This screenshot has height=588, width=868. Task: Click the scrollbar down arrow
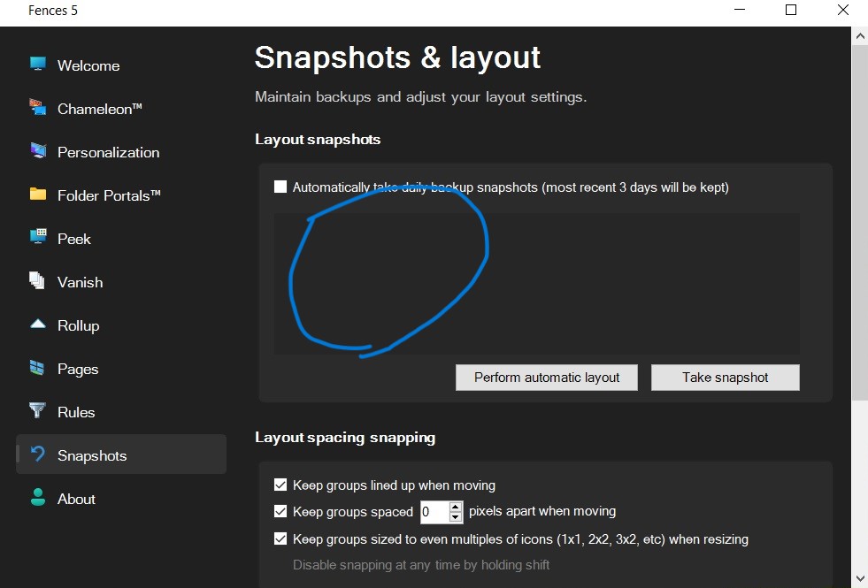coord(860,578)
